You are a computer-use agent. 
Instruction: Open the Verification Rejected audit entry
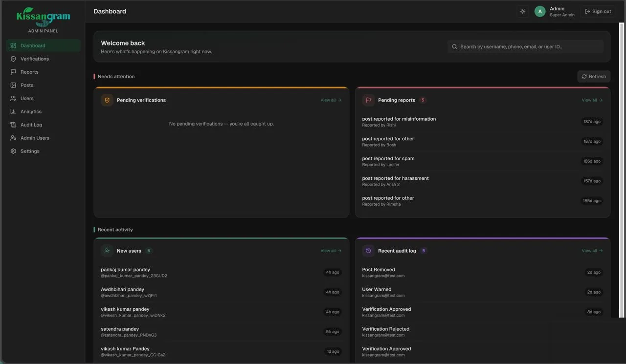pos(483,332)
